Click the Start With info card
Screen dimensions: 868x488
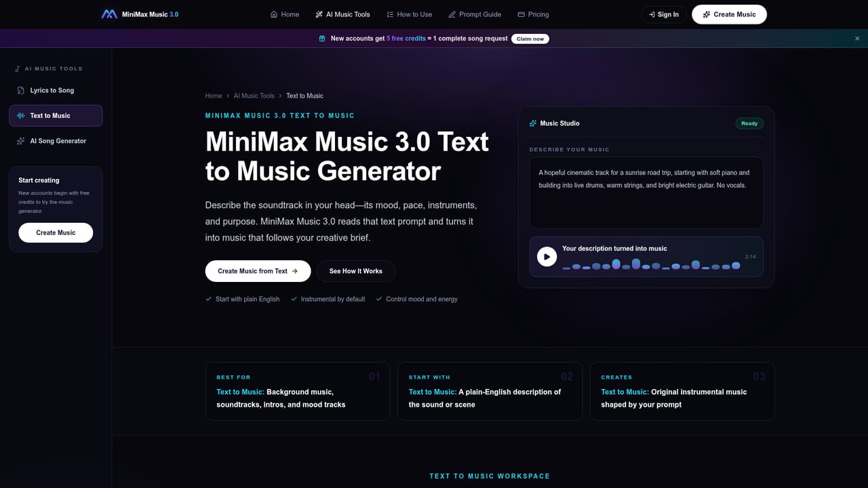(490, 391)
